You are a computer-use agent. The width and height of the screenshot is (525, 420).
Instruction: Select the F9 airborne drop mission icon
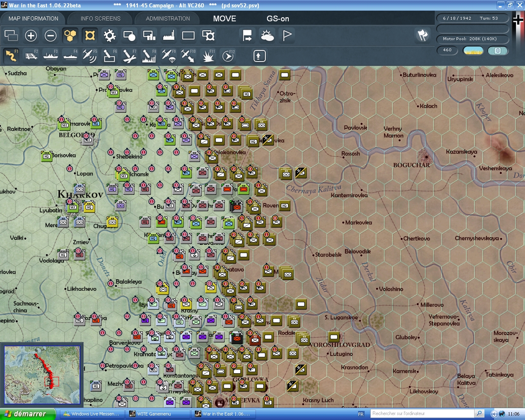(x=169, y=55)
